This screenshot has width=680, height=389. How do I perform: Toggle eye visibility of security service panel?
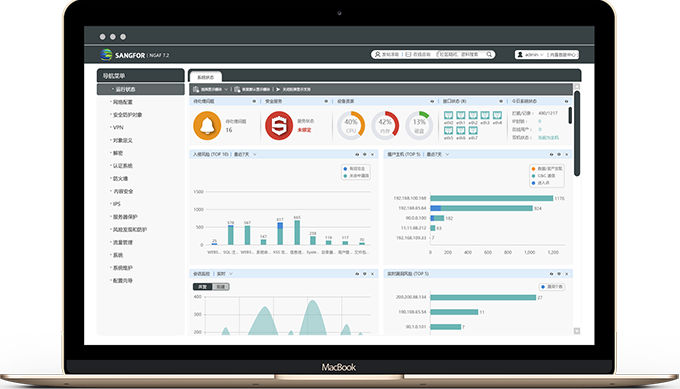(326, 101)
